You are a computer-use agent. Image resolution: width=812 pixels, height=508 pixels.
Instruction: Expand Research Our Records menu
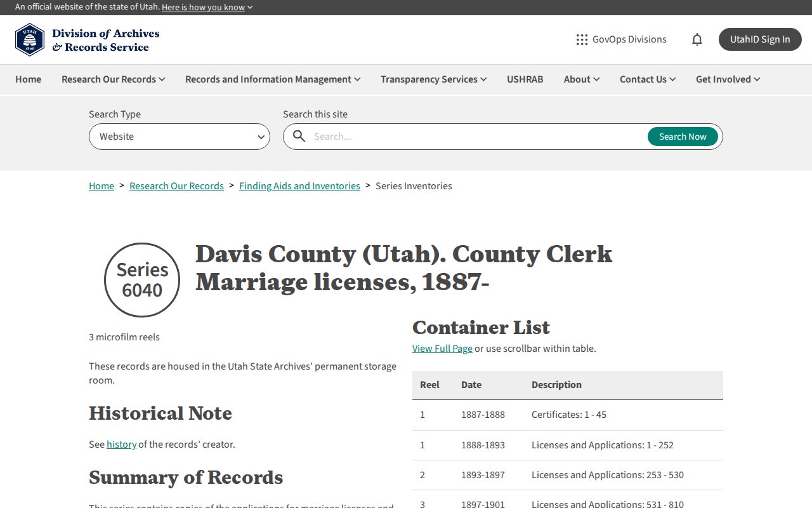113,79
